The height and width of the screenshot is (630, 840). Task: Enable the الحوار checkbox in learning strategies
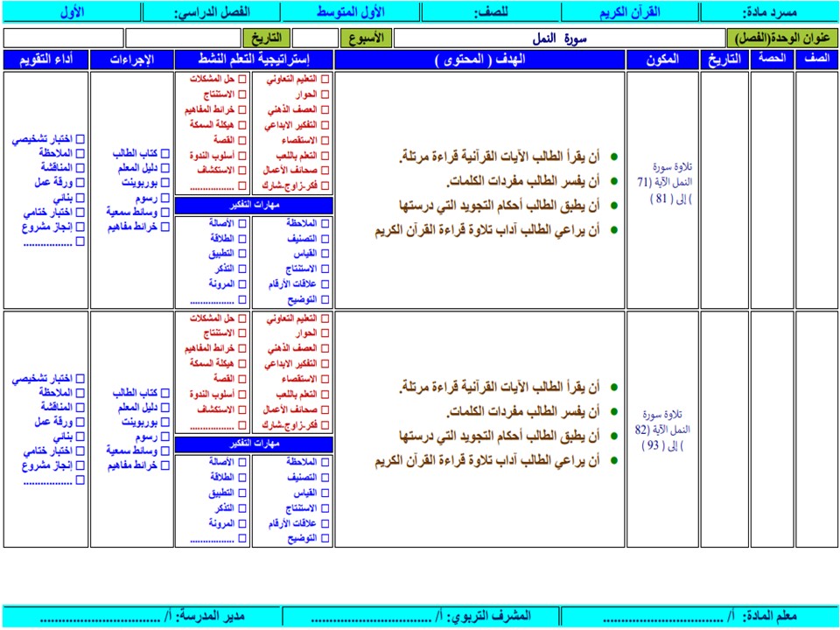point(325,93)
